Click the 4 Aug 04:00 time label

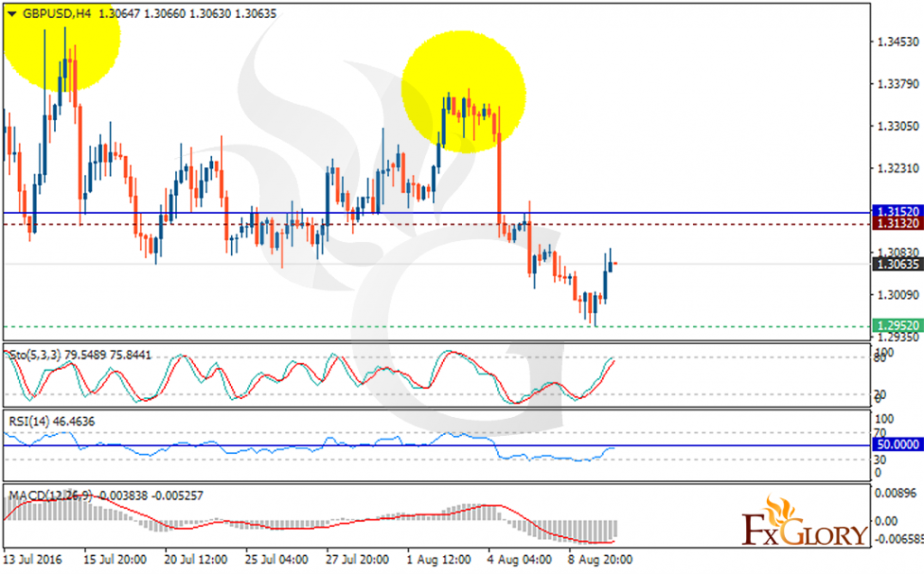519,560
